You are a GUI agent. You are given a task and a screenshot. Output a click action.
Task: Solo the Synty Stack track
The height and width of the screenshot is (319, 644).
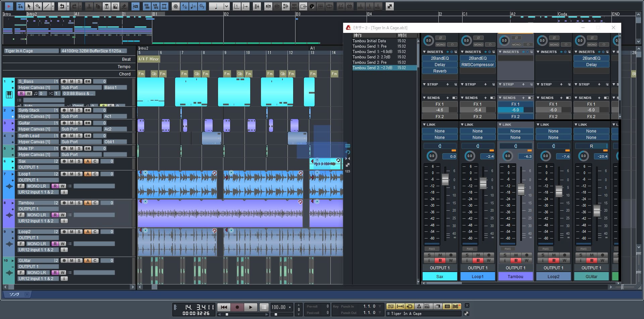pos(79,110)
